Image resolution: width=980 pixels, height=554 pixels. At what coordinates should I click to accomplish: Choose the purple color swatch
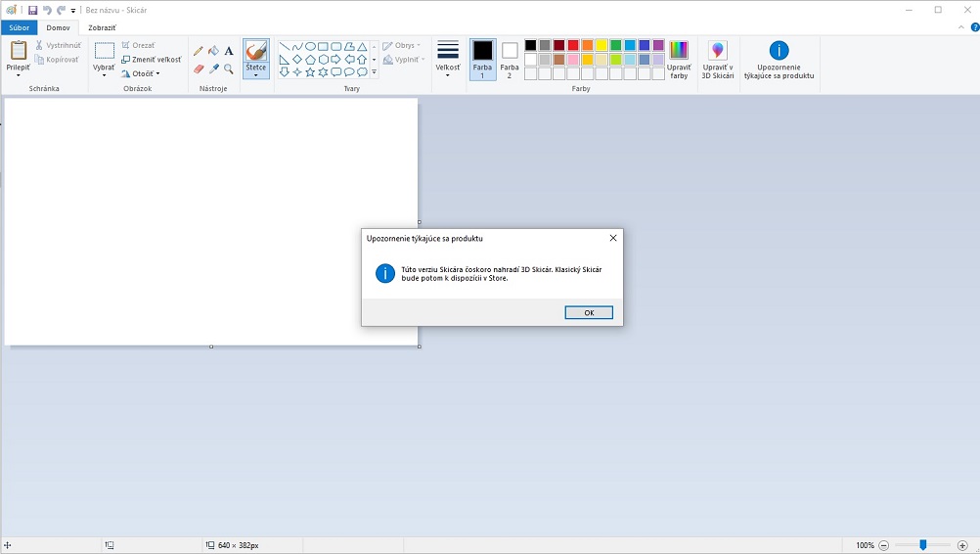coord(658,45)
